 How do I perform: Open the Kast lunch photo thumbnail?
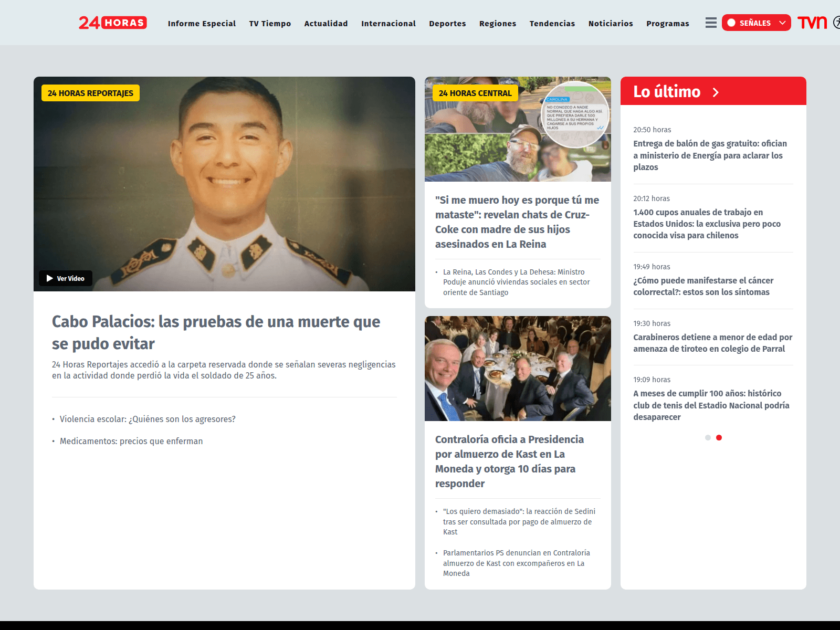click(x=518, y=369)
